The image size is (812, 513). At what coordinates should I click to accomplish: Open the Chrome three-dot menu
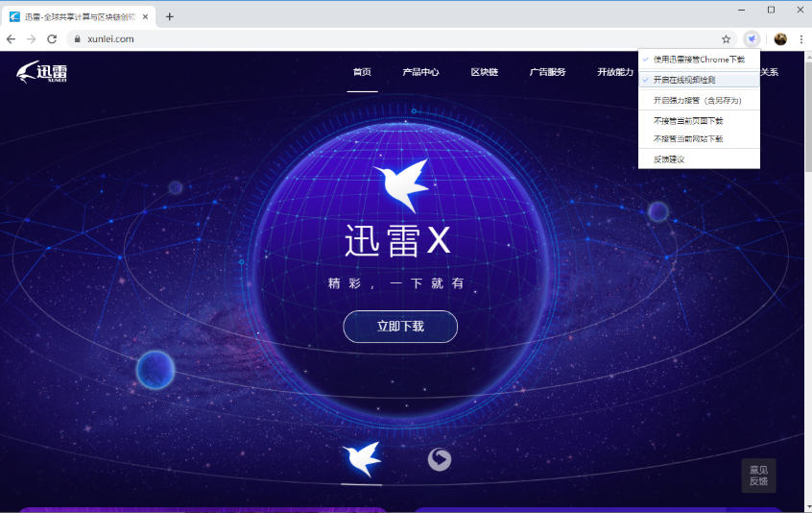click(x=800, y=39)
